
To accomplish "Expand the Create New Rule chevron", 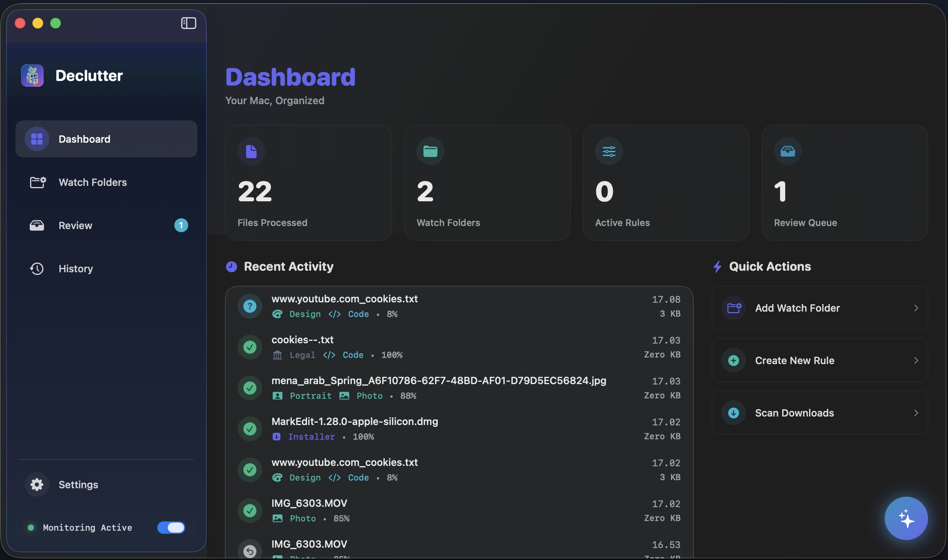I will pyautogui.click(x=916, y=360).
